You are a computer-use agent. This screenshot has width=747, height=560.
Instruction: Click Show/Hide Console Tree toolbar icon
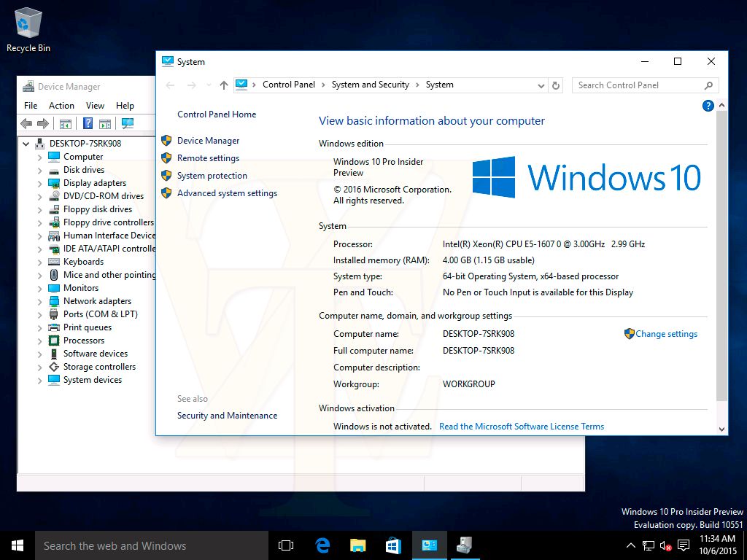coord(66,124)
